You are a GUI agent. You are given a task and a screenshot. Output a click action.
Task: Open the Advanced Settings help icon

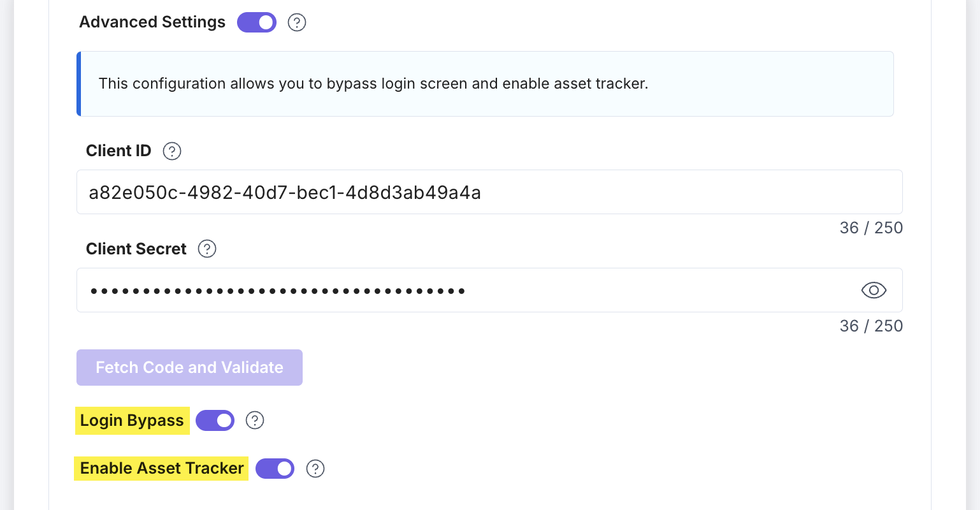tap(296, 22)
